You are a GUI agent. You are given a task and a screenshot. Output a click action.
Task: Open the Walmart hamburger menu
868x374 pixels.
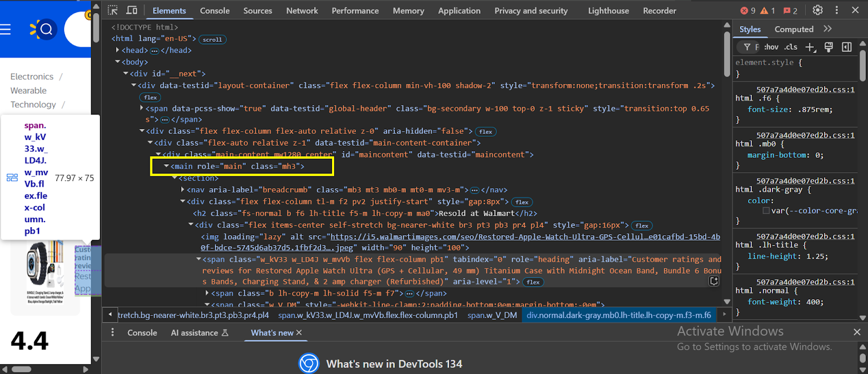tap(5, 29)
